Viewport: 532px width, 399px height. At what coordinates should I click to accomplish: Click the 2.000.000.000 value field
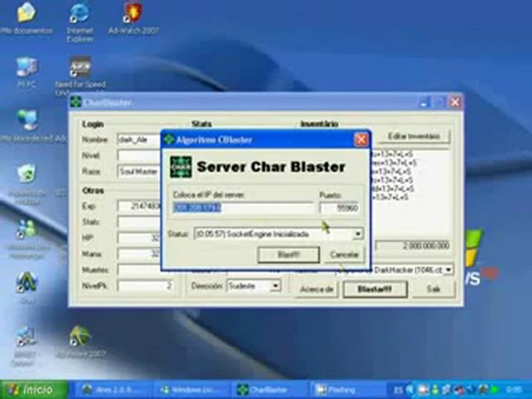pyautogui.click(x=413, y=245)
